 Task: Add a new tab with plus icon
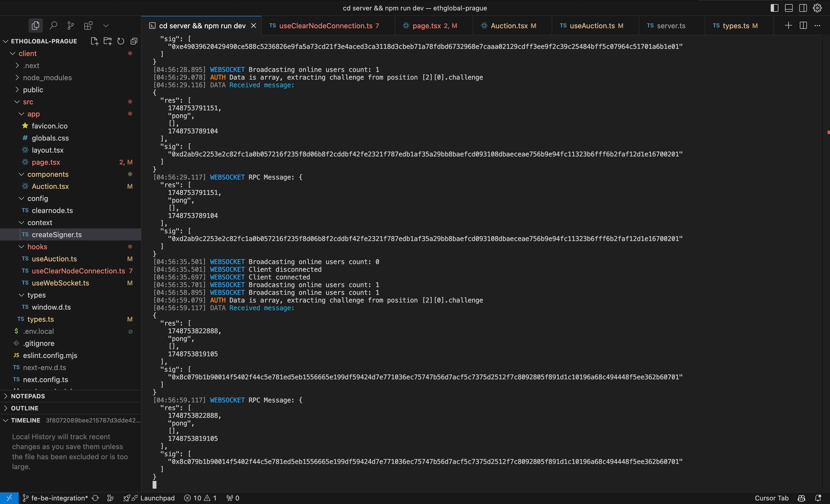(x=788, y=26)
